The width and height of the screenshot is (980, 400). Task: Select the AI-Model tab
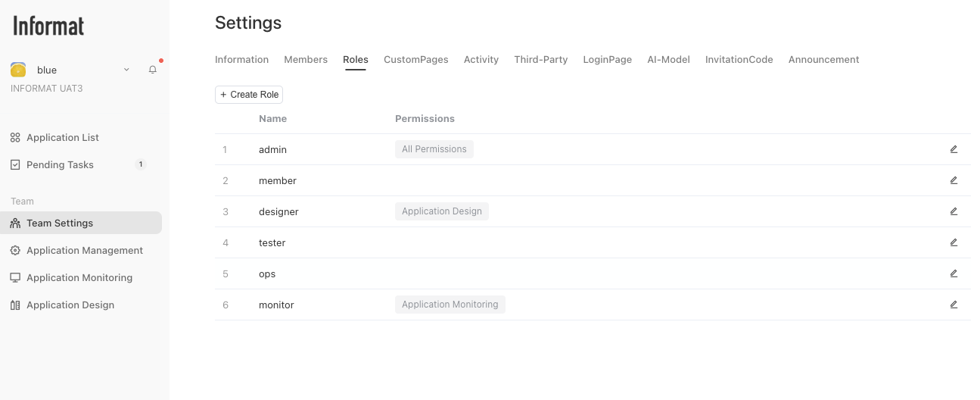(668, 60)
